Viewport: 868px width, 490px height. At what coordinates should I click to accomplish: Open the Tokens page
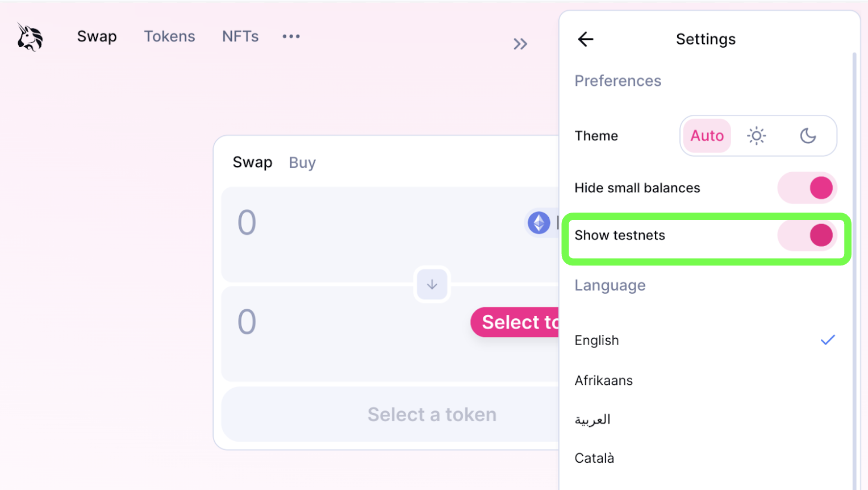(169, 36)
